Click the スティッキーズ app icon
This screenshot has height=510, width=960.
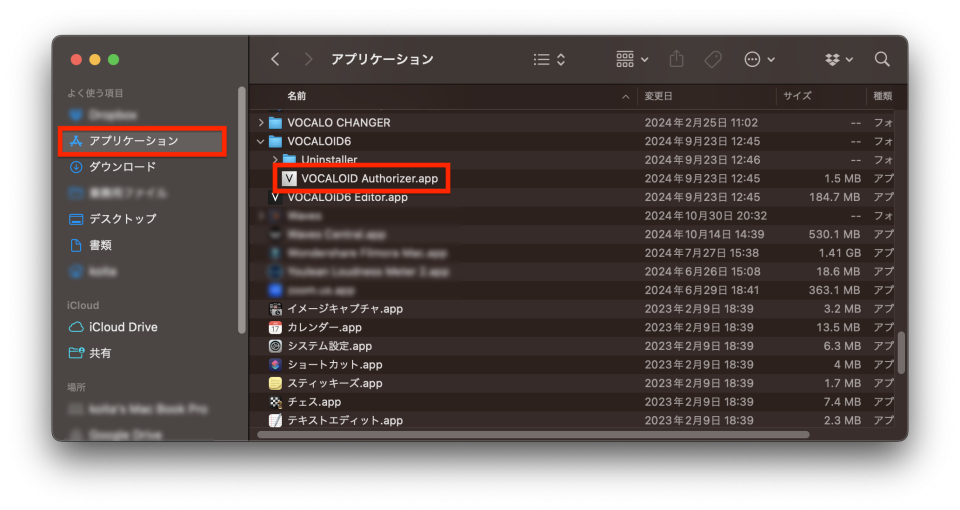coord(276,383)
